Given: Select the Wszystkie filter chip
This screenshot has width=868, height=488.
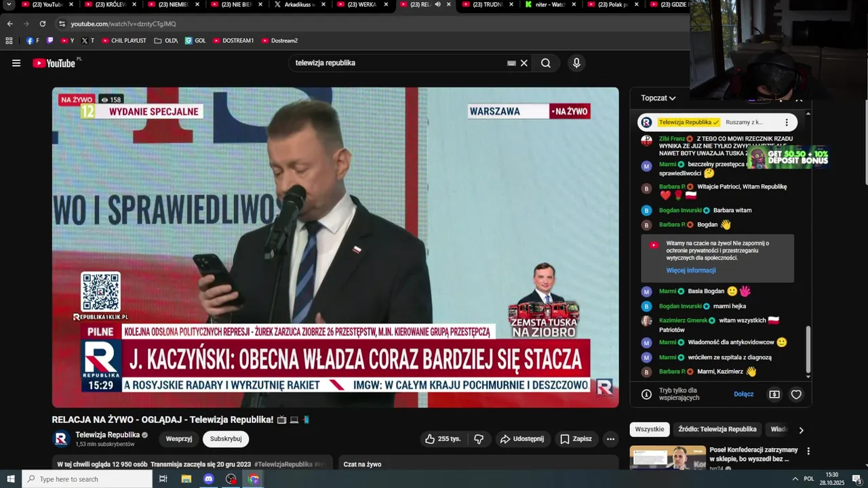Looking at the screenshot, I should [650, 429].
